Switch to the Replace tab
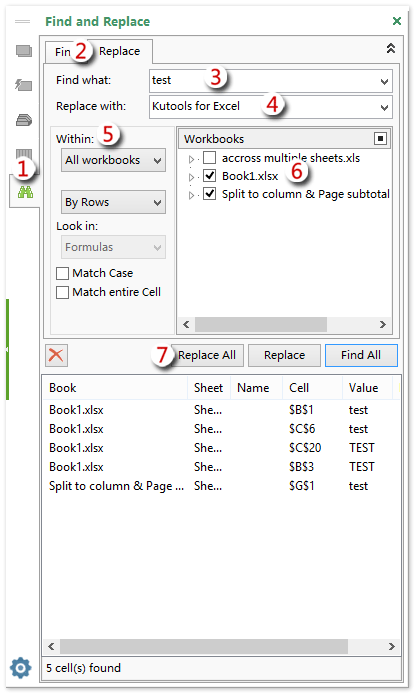The image size is (415, 695). pyautogui.click(x=120, y=51)
